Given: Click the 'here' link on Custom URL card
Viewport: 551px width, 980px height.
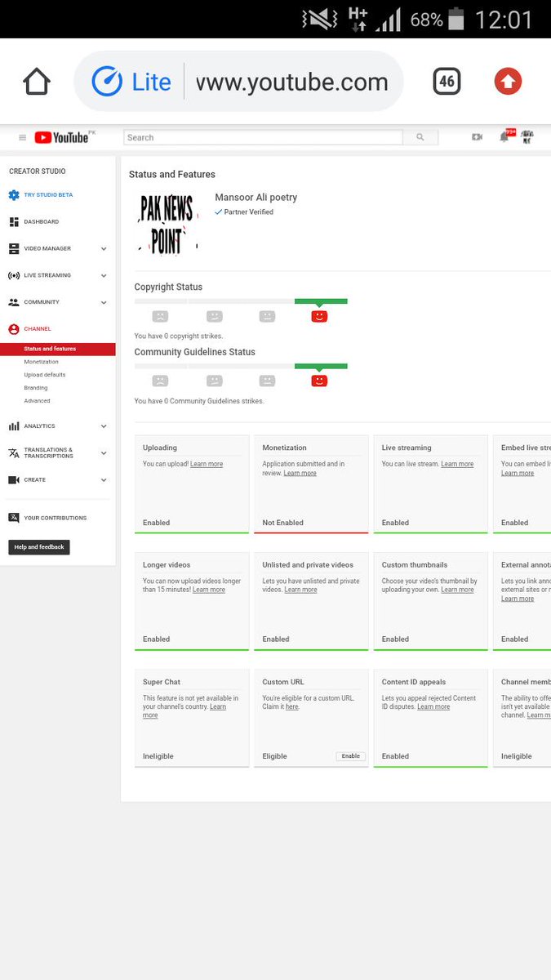Looking at the screenshot, I should (x=292, y=707).
